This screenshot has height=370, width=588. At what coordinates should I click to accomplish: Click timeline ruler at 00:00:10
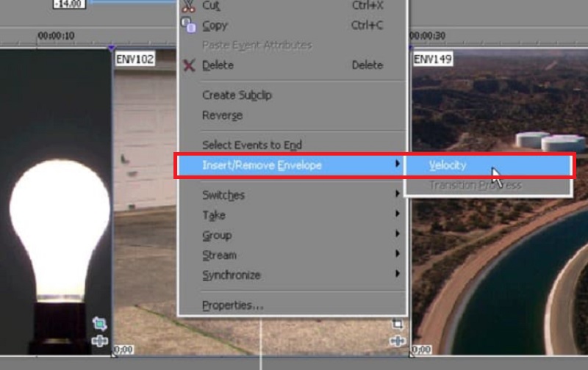56,36
